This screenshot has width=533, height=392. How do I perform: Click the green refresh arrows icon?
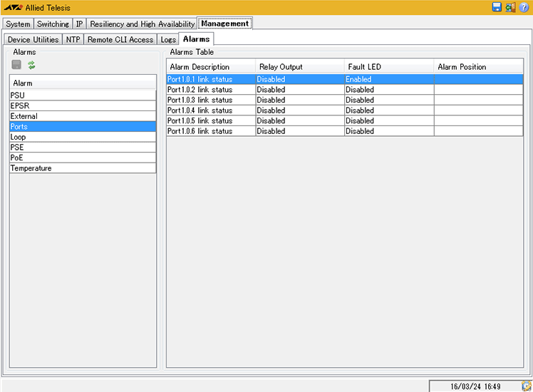tap(31, 65)
